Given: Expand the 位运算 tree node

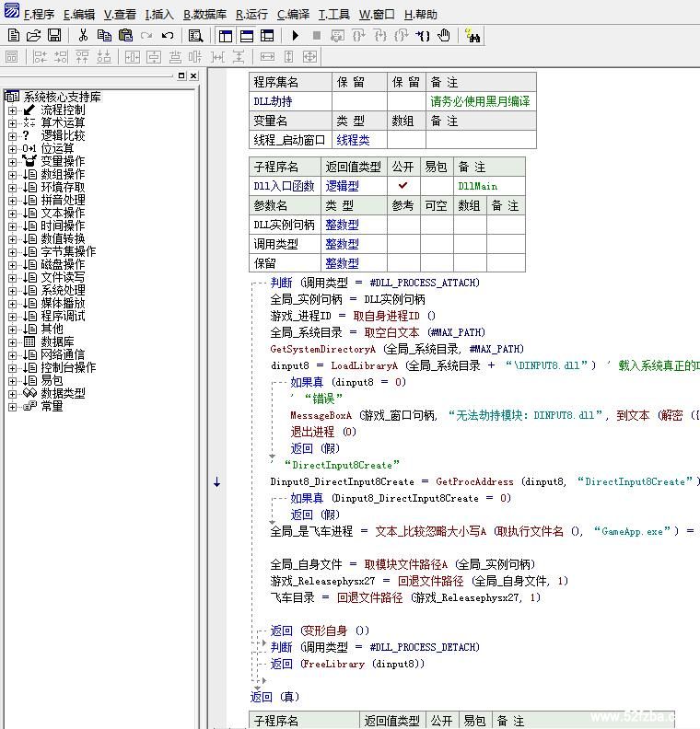Looking at the screenshot, I should click(x=12, y=149).
